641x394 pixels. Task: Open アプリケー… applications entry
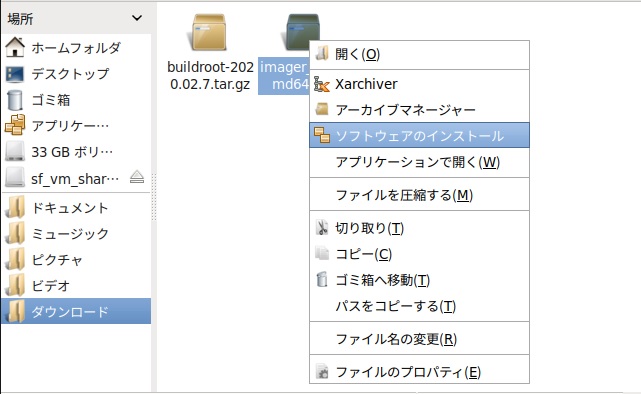click(76, 125)
